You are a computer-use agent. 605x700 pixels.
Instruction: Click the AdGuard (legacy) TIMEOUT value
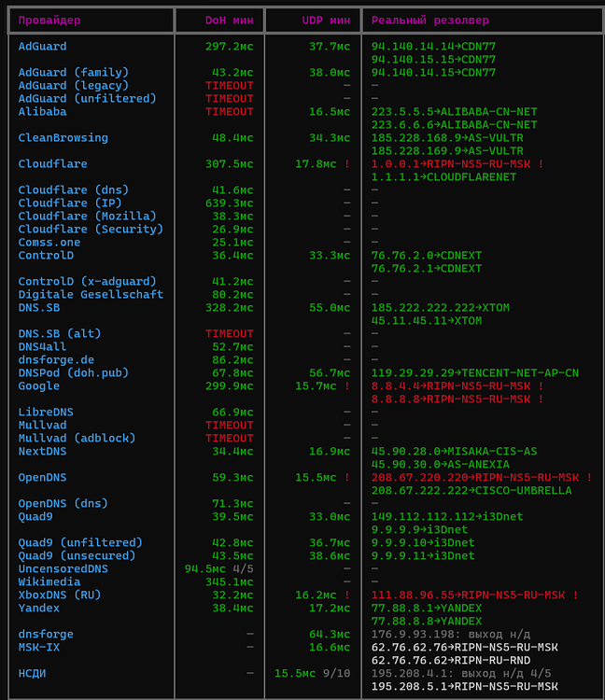(229, 85)
